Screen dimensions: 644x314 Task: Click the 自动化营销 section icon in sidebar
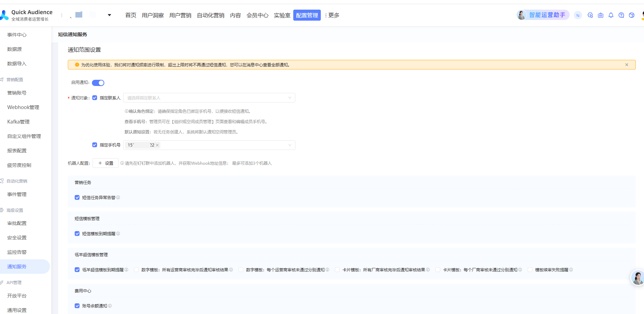pos(2,181)
